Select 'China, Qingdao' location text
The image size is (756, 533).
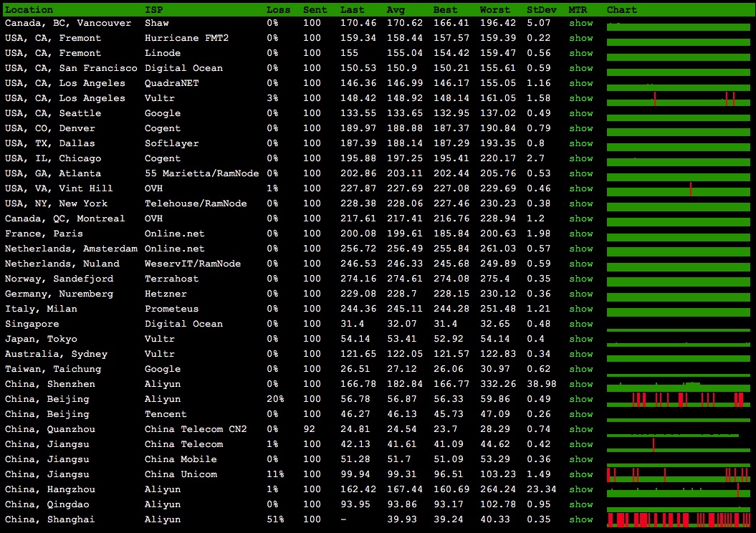tap(47, 504)
